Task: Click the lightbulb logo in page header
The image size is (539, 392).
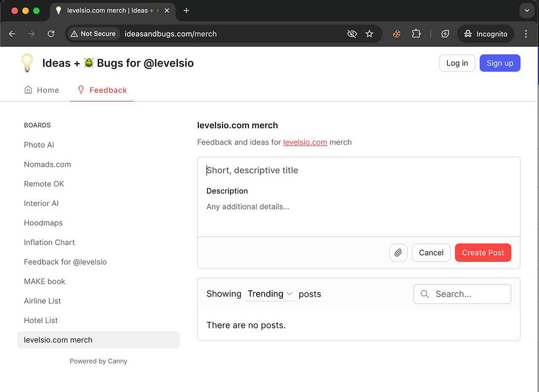Action: click(27, 63)
